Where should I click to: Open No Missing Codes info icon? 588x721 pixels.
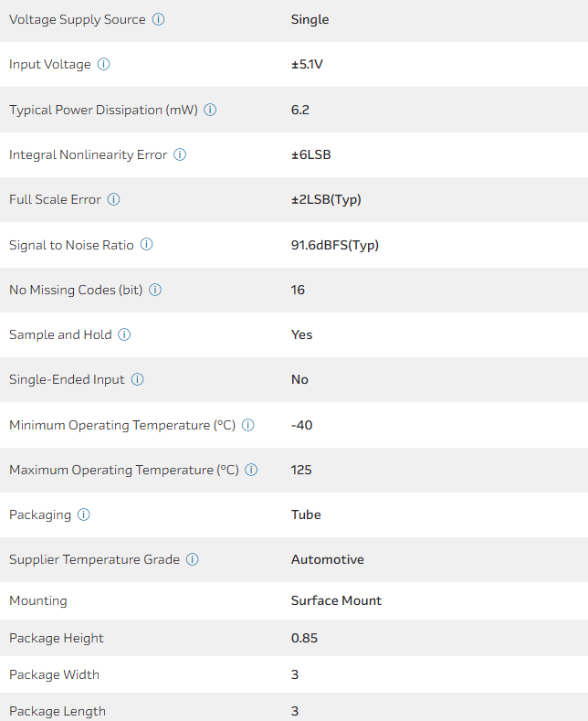click(x=155, y=290)
